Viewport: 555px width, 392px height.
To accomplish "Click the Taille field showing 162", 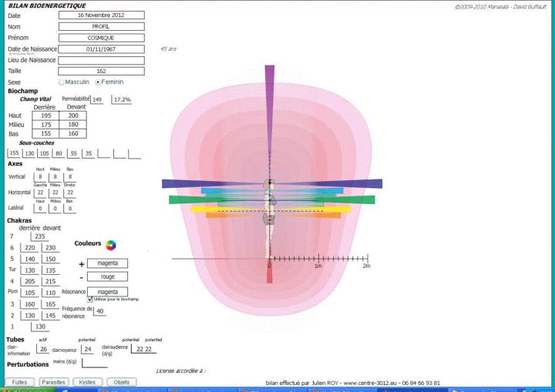I will (102, 71).
